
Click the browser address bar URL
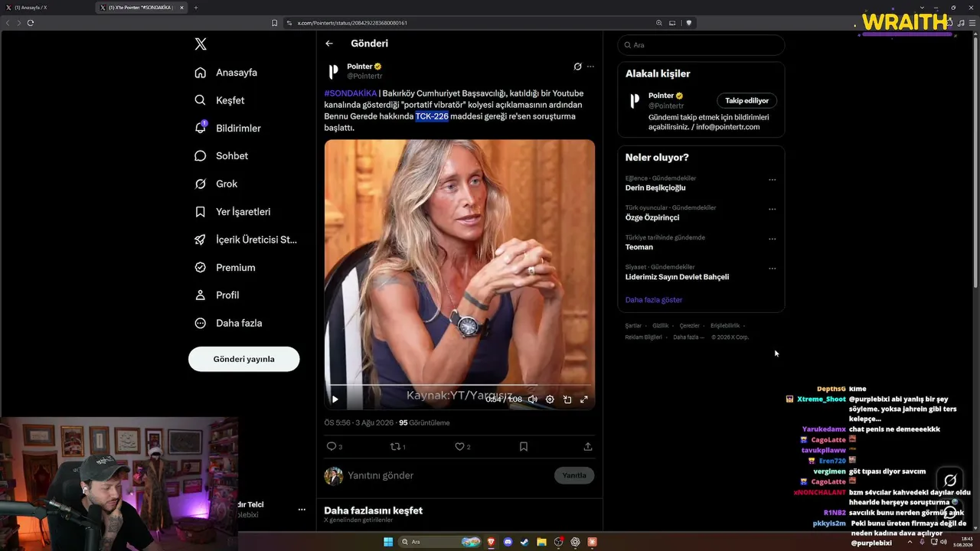point(351,23)
